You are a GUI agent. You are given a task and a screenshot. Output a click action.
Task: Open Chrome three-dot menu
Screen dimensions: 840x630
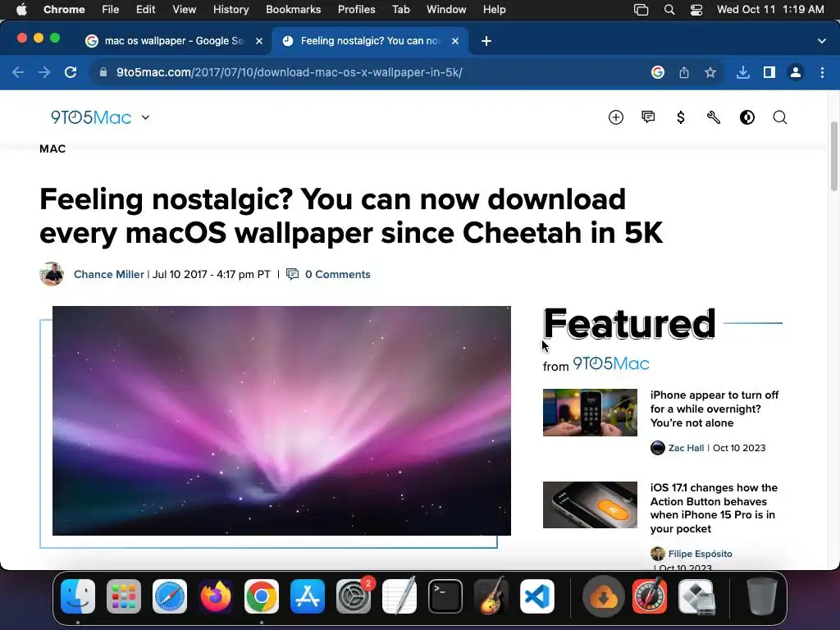[822, 72]
